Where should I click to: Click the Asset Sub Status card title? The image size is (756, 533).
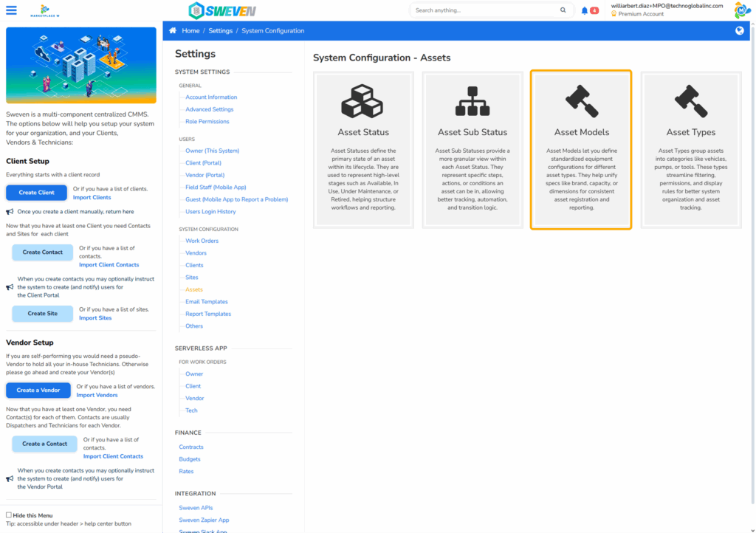(472, 132)
